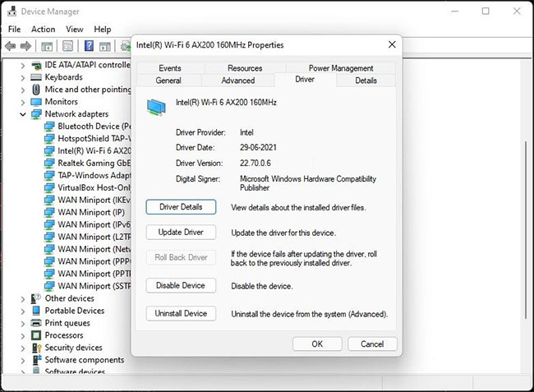Click the Security devices icon
This screenshot has width=534, height=392.
(36, 348)
